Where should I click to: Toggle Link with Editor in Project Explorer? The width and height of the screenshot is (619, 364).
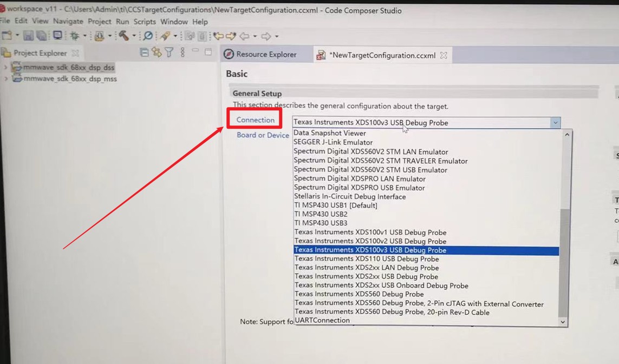pyautogui.click(x=157, y=52)
